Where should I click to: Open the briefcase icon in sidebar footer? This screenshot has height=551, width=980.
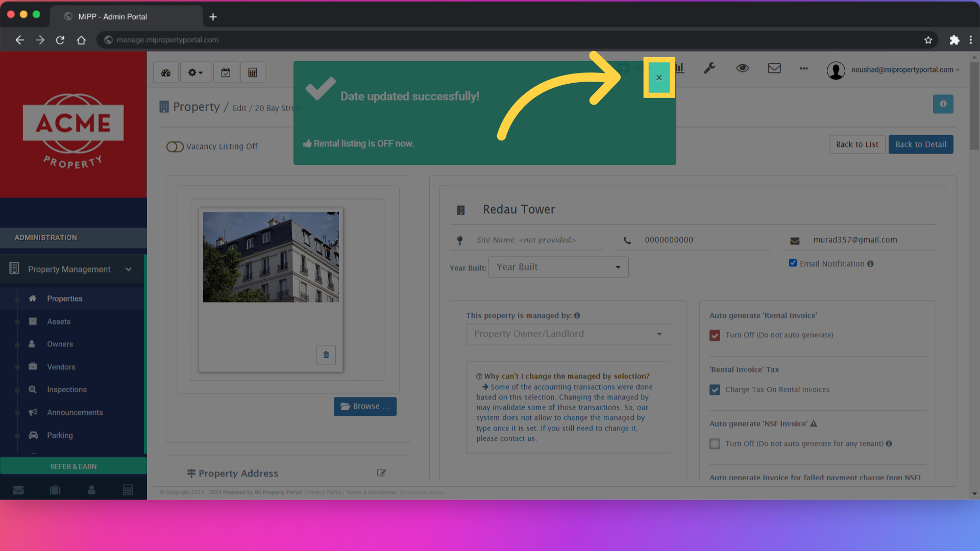55,490
